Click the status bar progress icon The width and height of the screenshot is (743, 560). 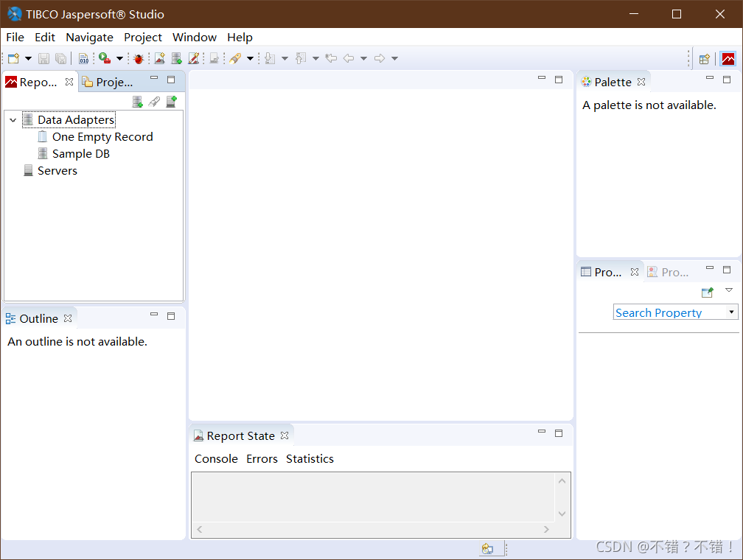(487, 549)
